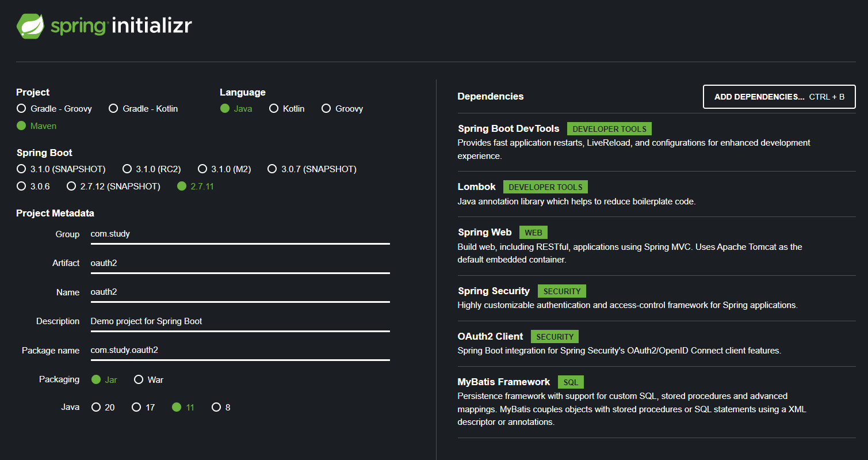
Task: Click SECURITY tag beside OAuth2 Client
Action: (555, 337)
